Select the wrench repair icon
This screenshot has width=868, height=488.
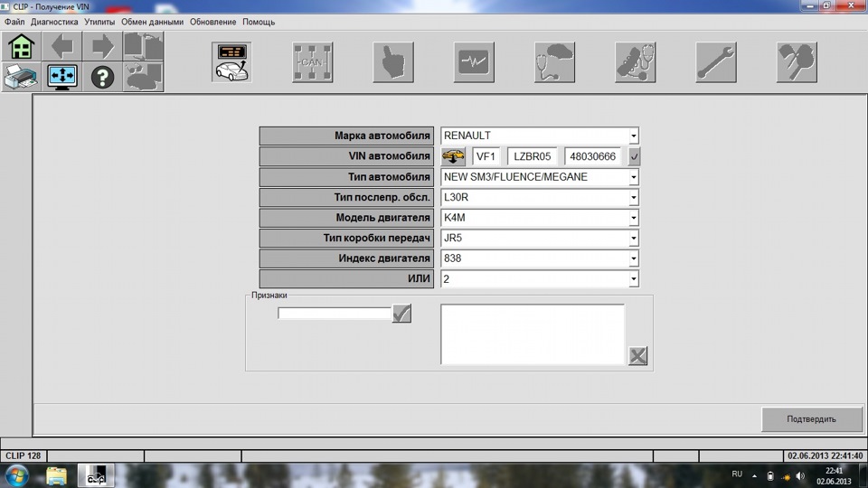pyautogui.click(x=716, y=62)
